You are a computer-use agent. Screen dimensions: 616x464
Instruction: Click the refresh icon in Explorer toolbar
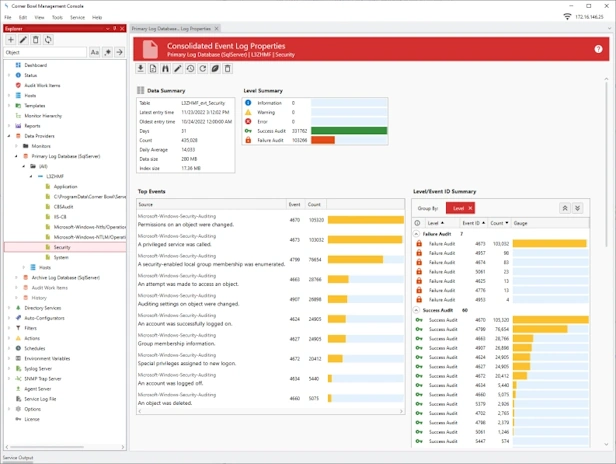[48, 40]
